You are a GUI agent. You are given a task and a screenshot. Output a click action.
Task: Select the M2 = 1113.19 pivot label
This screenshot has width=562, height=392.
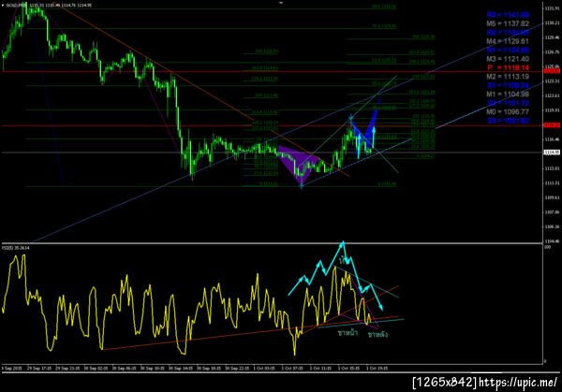pos(508,77)
